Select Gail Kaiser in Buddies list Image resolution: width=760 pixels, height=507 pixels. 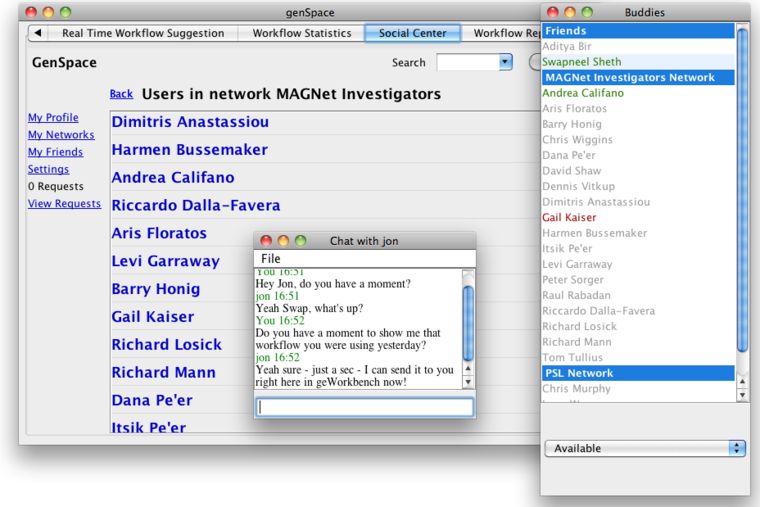click(569, 217)
